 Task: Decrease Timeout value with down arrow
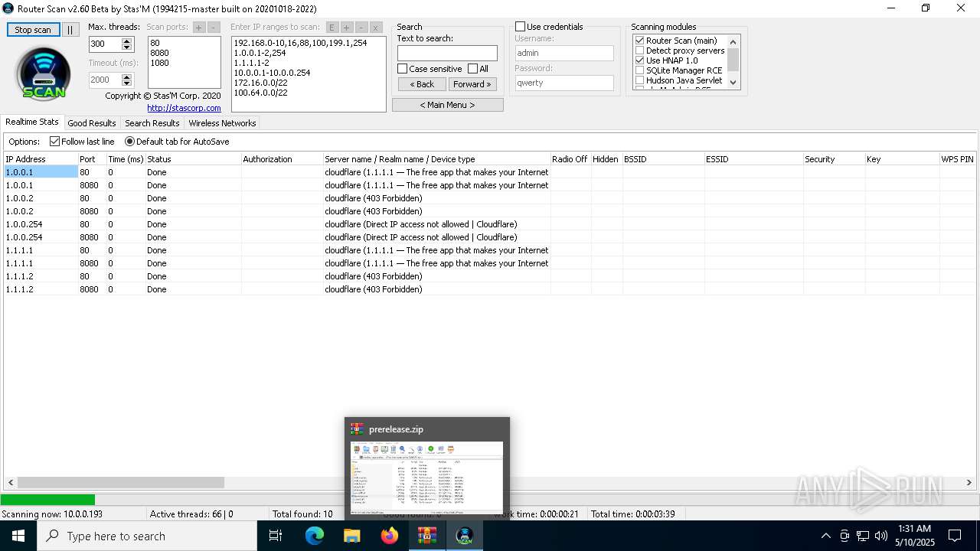point(127,83)
